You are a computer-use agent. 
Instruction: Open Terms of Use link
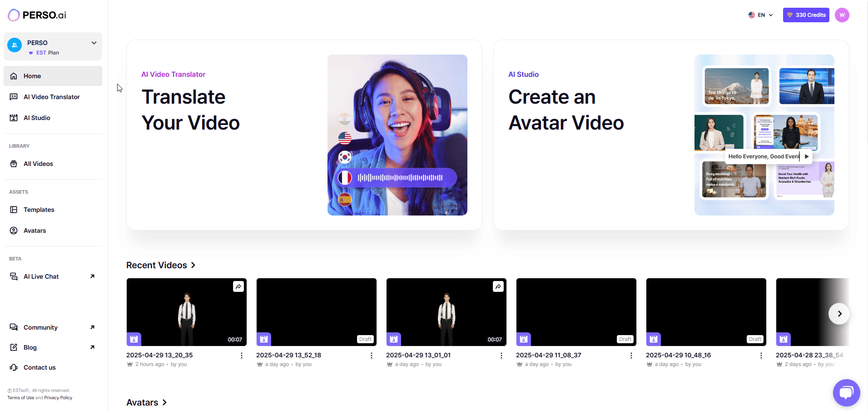20,398
